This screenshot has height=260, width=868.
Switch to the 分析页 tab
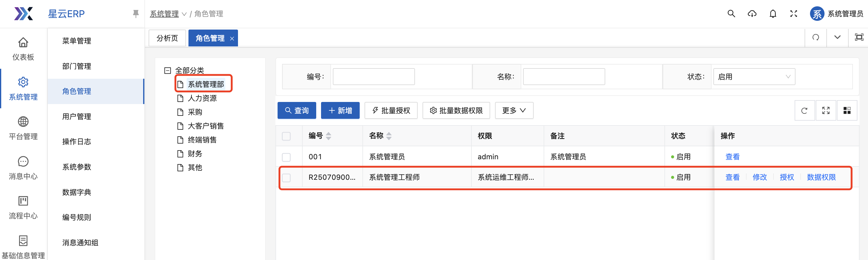point(167,38)
